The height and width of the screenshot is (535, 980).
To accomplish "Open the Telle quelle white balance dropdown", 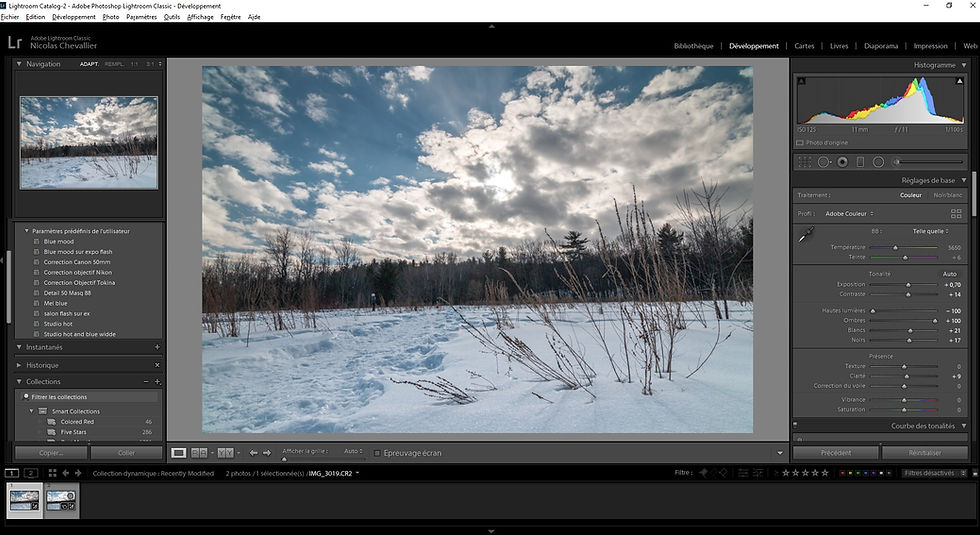I will [x=930, y=231].
